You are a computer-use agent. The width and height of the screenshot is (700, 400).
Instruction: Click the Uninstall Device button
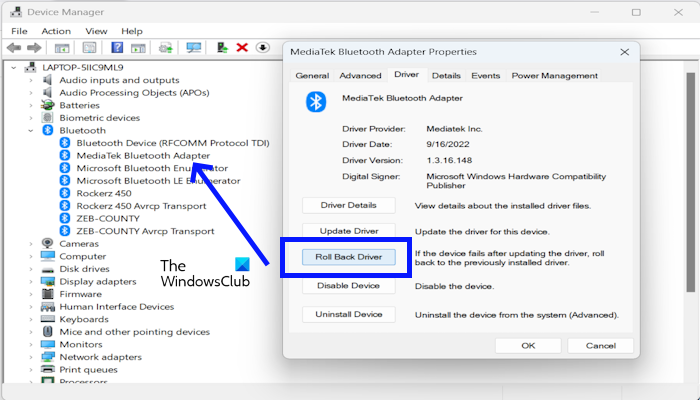349,314
